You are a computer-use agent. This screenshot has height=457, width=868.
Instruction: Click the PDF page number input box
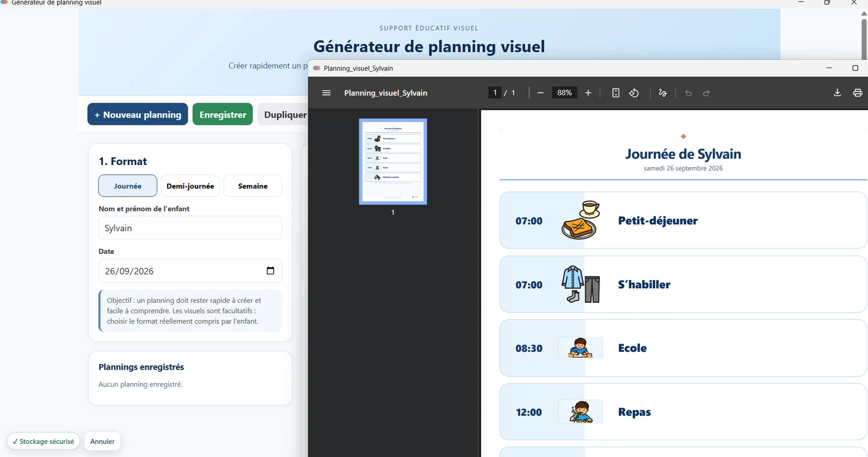(x=495, y=93)
